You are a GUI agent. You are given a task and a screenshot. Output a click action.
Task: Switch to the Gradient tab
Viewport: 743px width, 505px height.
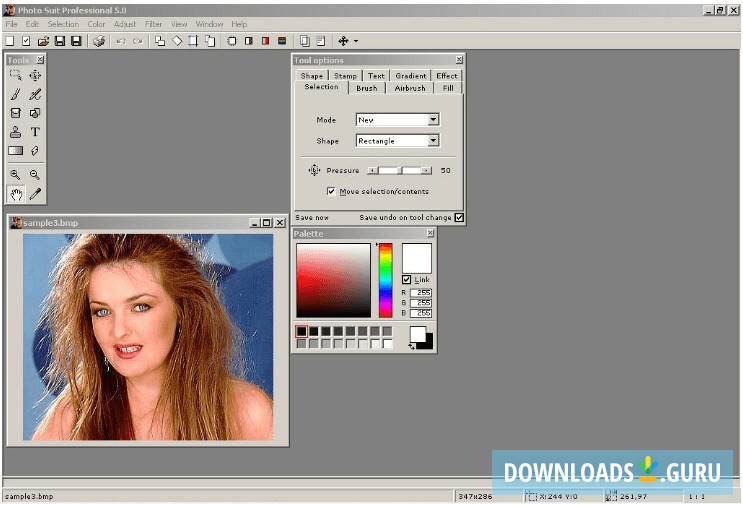410,76
